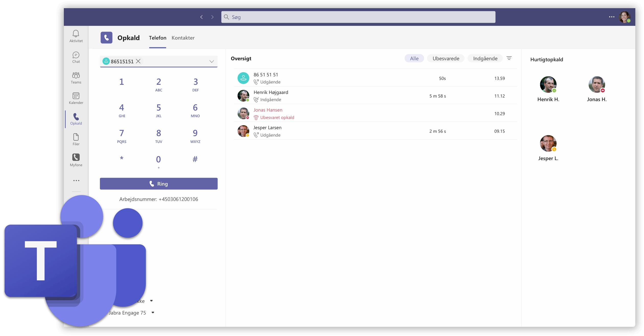Dial digit 7 PQRS on keypad

click(122, 136)
